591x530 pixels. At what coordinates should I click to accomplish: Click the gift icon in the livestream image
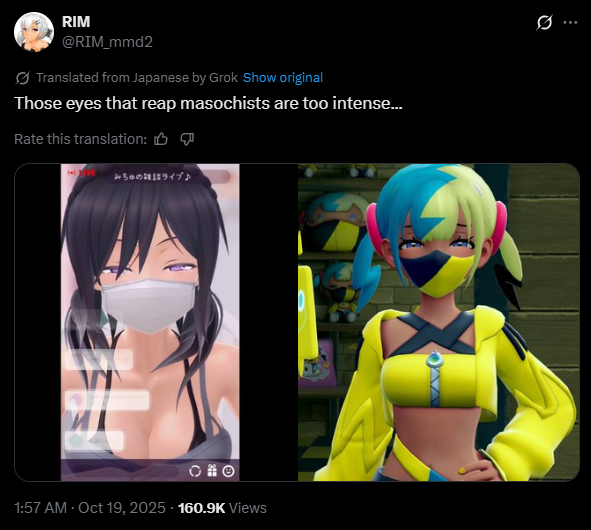tap(212, 470)
